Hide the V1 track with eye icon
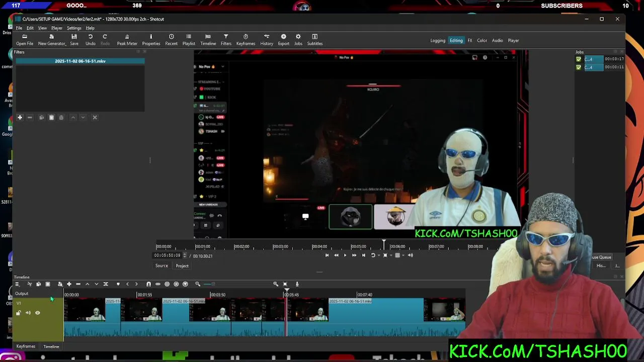The image size is (644, 362). [x=37, y=313]
